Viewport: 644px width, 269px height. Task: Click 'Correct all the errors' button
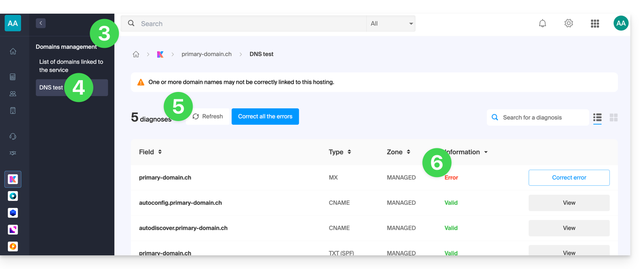click(265, 117)
